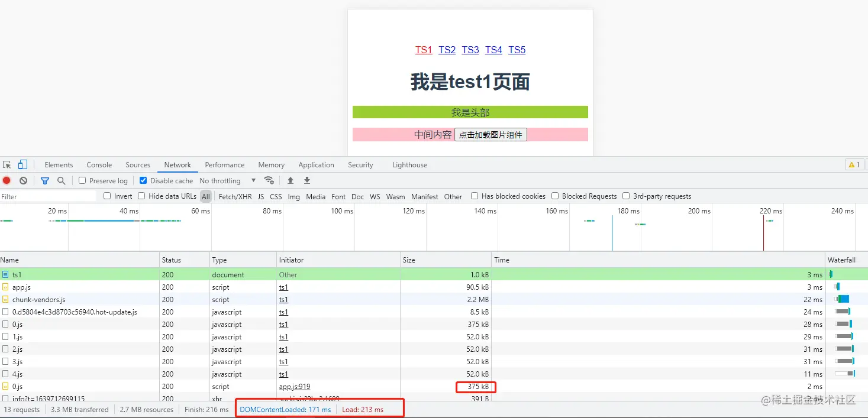The image size is (868, 418).
Task: Open the TS4 page link
Action: [x=493, y=50]
